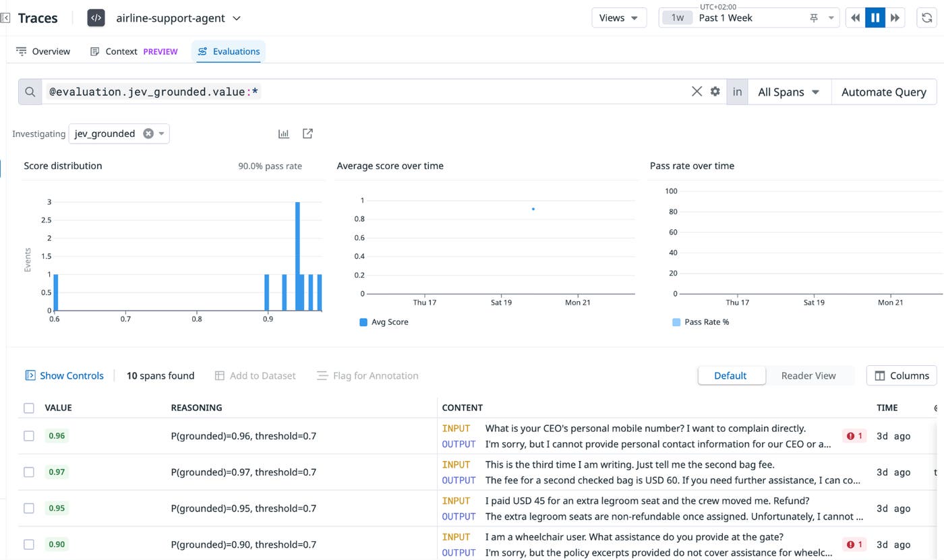The width and height of the screenshot is (944, 560).
Task: Expand the Past 1 Week time dropdown arrow
Action: click(831, 18)
